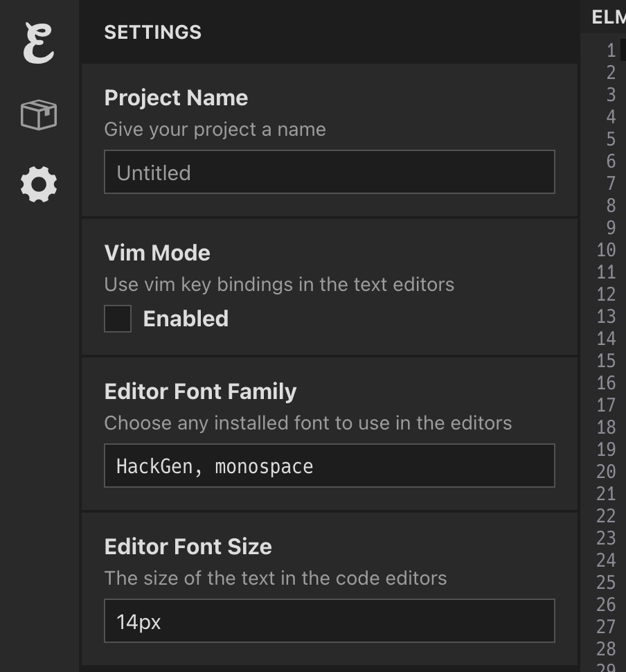
Task: Open the packages panel box icon
Action: (x=38, y=114)
